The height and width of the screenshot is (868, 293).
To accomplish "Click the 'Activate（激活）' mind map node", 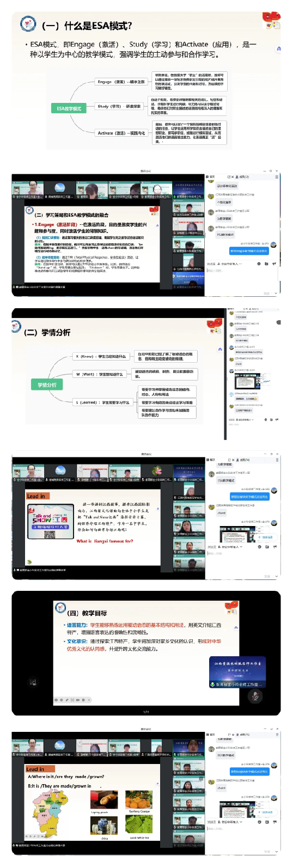I will [121, 133].
